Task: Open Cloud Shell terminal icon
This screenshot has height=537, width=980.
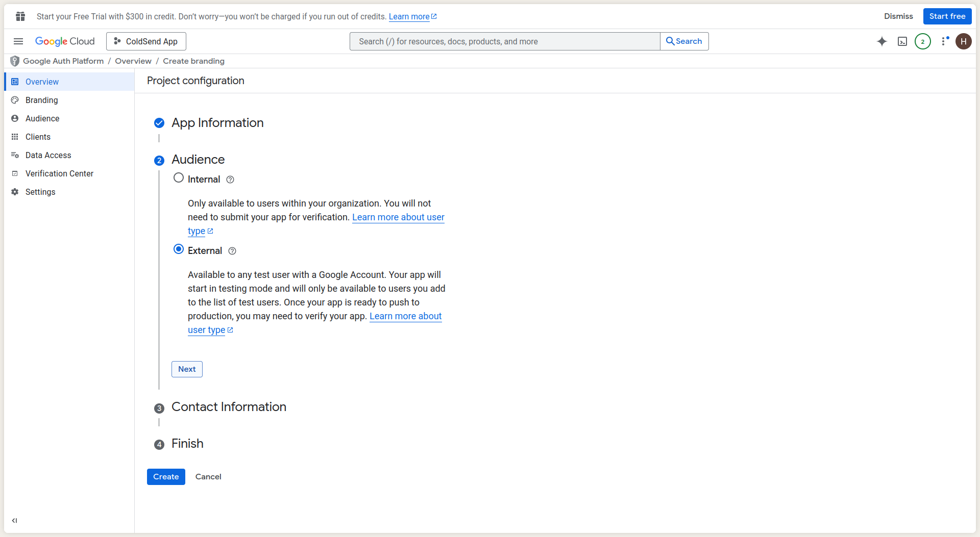Action: (x=902, y=41)
